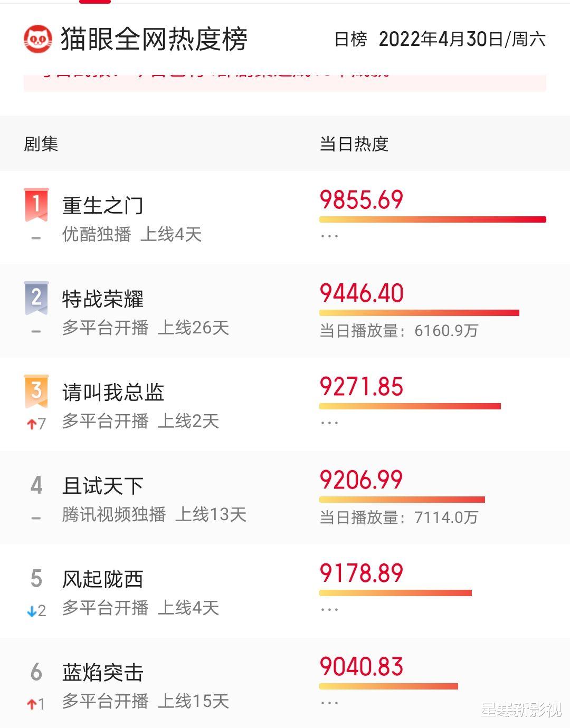This screenshot has height=728, width=570.
Task: Click the orange rank 3 badge
Action: 36,391
